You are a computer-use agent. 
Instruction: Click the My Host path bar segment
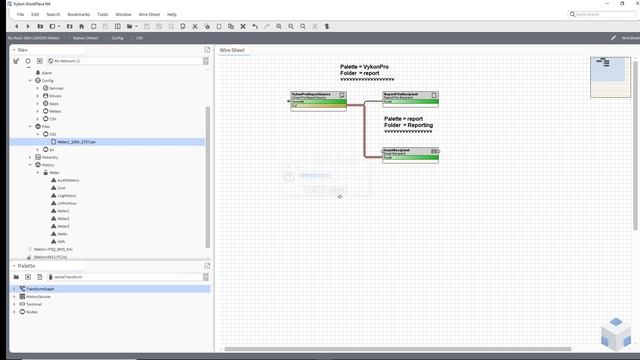(34, 38)
